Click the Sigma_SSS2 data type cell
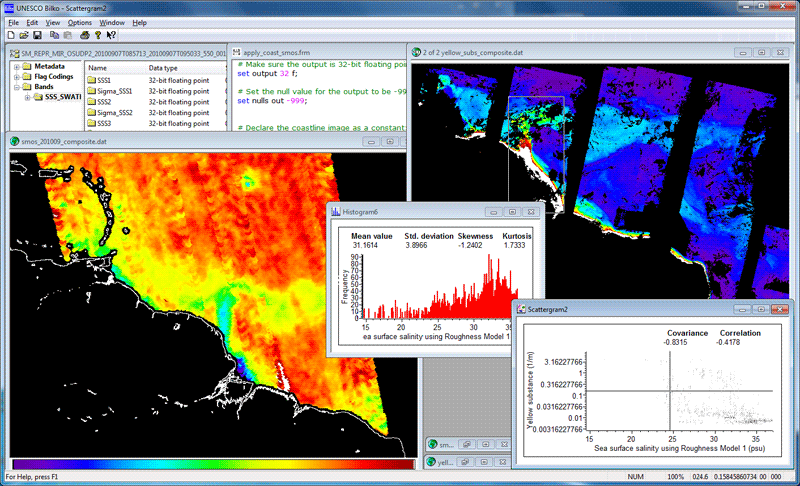 [x=179, y=112]
